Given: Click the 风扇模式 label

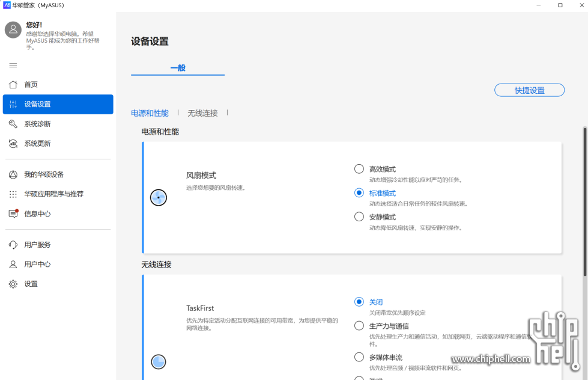Looking at the screenshot, I should (x=201, y=176).
